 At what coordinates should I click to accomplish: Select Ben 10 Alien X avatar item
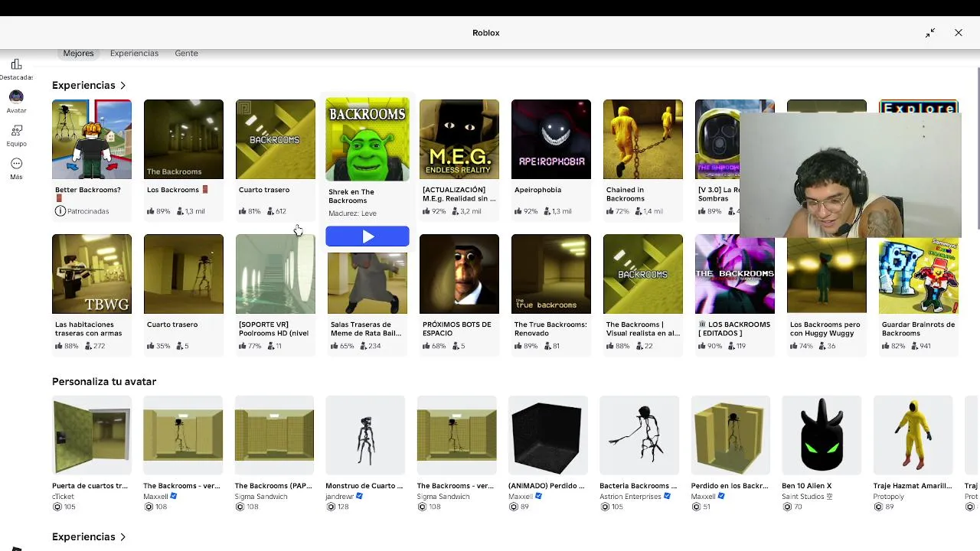[822, 436]
